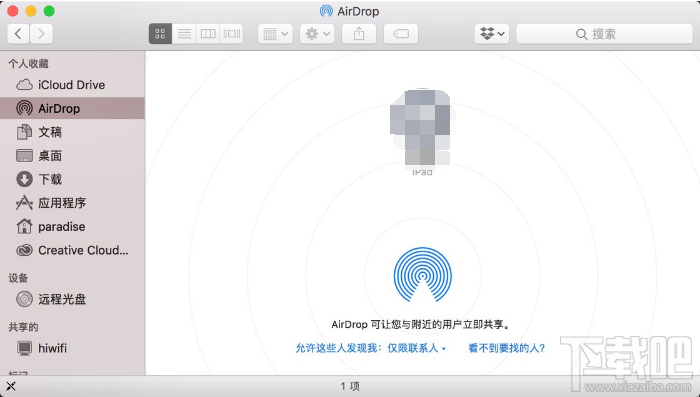Click the iPad device avatar
This screenshot has height=397, width=700.
click(x=422, y=130)
